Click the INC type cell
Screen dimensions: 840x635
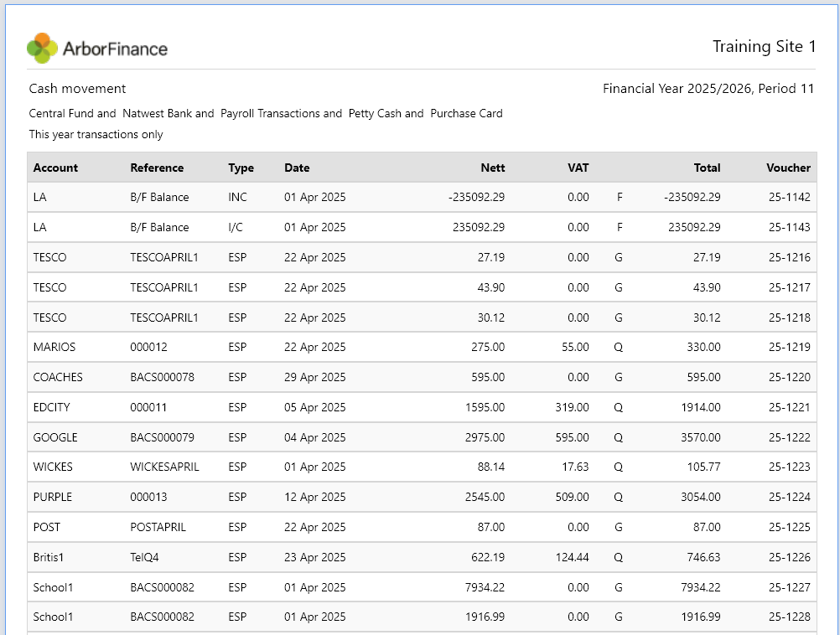[238, 197]
